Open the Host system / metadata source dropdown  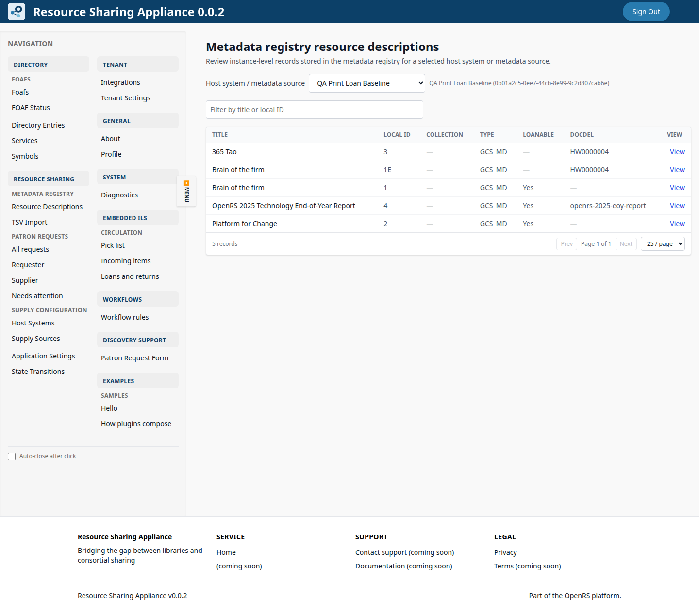coord(367,83)
